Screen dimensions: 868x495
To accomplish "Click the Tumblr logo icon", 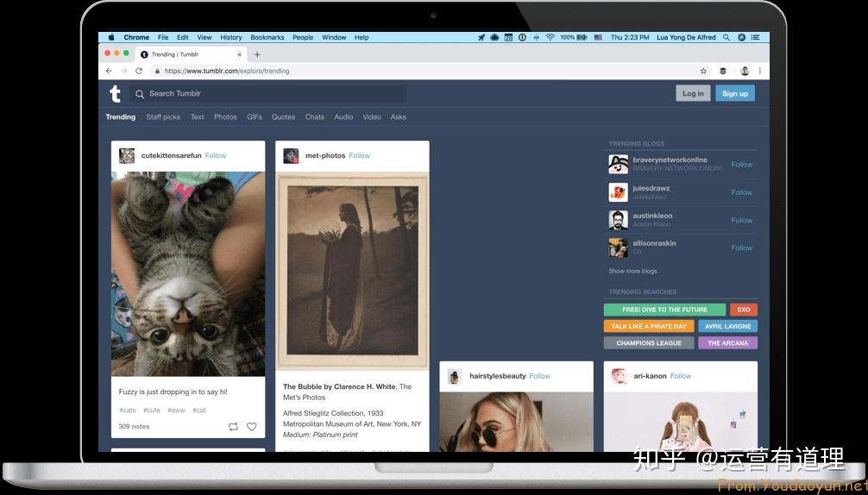I will click(115, 93).
